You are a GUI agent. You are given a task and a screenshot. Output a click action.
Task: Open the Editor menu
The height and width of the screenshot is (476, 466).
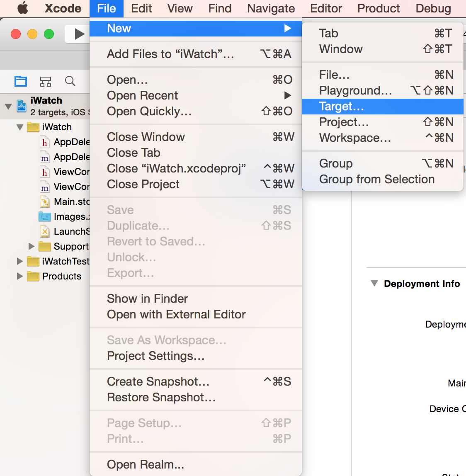coord(326,8)
